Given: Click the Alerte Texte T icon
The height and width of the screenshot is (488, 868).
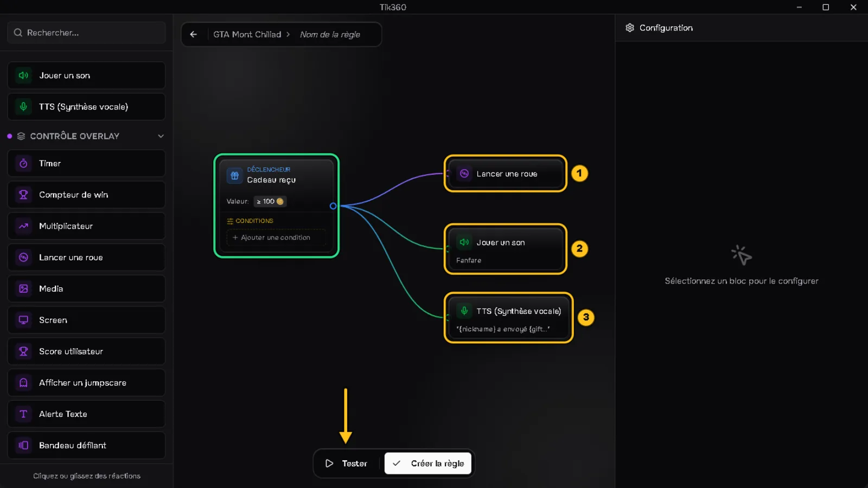Looking at the screenshot, I should (x=23, y=414).
